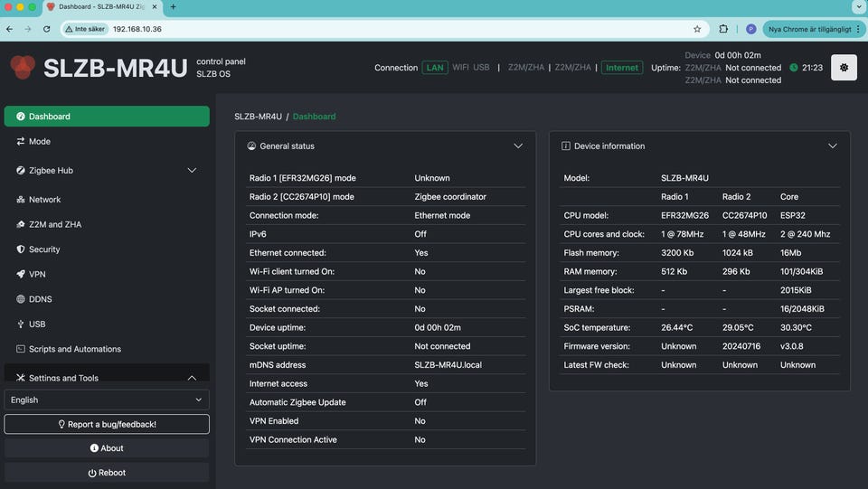Click the General status panel icon
Image resolution: width=868 pixels, height=489 pixels.
click(251, 146)
